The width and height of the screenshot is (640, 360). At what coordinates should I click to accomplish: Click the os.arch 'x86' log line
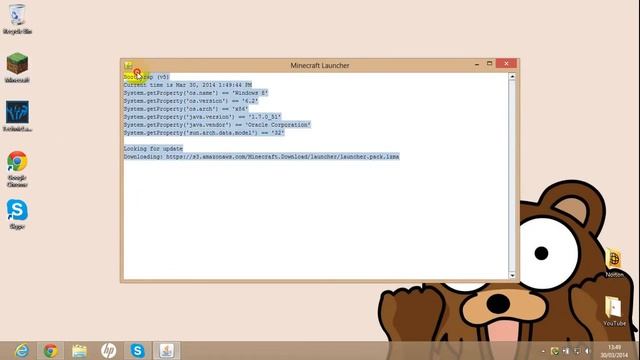click(x=186, y=109)
